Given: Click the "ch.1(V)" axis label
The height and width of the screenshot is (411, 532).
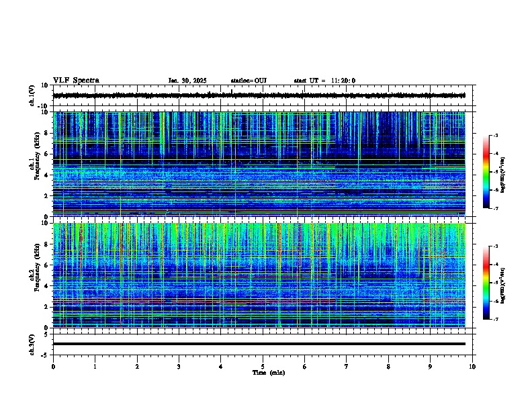Looking at the screenshot, I should 32,95.
